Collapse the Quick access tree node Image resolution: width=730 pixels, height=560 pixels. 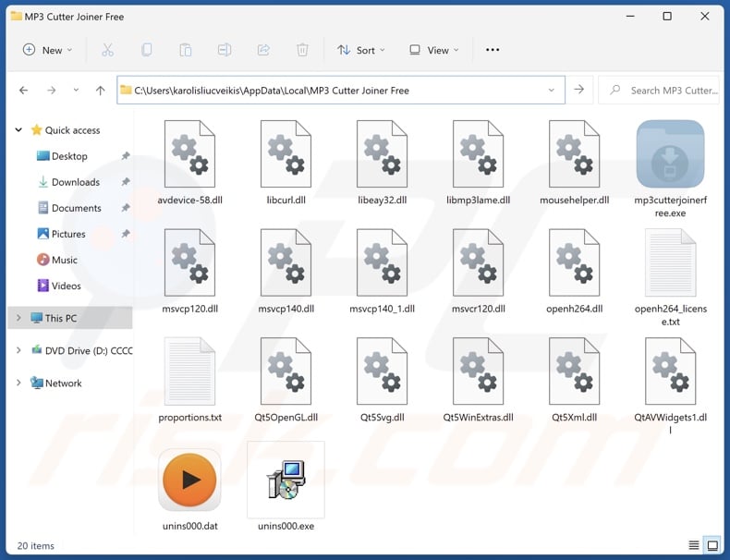[18, 130]
